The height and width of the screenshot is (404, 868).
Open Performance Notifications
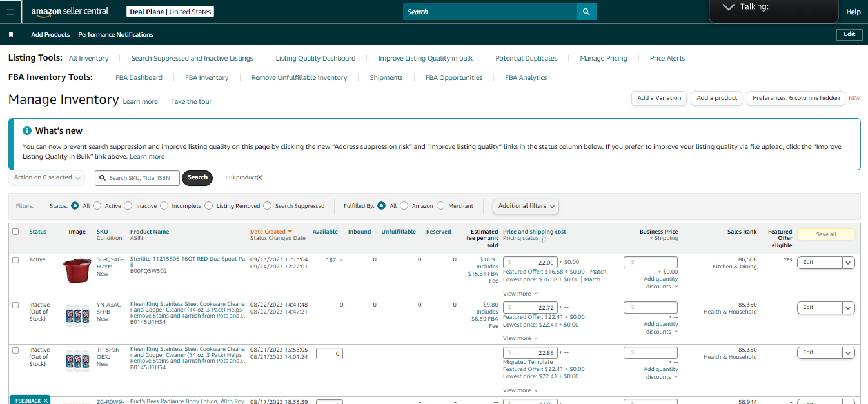point(115,34)
